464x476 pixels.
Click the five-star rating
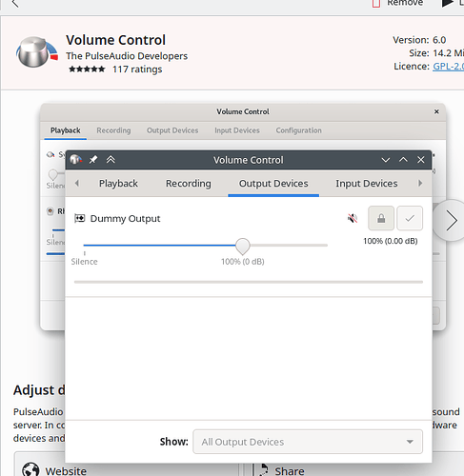click(x=87, y=69)
